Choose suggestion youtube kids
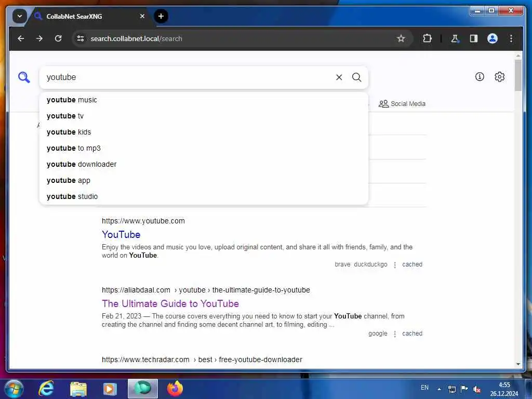This screenshot has width=532, height=399. point(204,132)
